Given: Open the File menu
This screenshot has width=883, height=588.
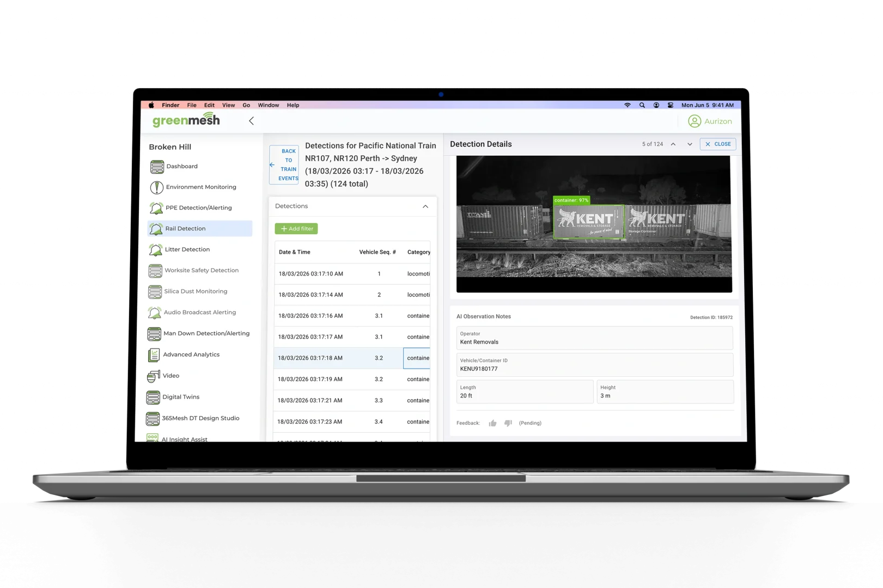Looking at the screenshot, I should click(192, 105).
